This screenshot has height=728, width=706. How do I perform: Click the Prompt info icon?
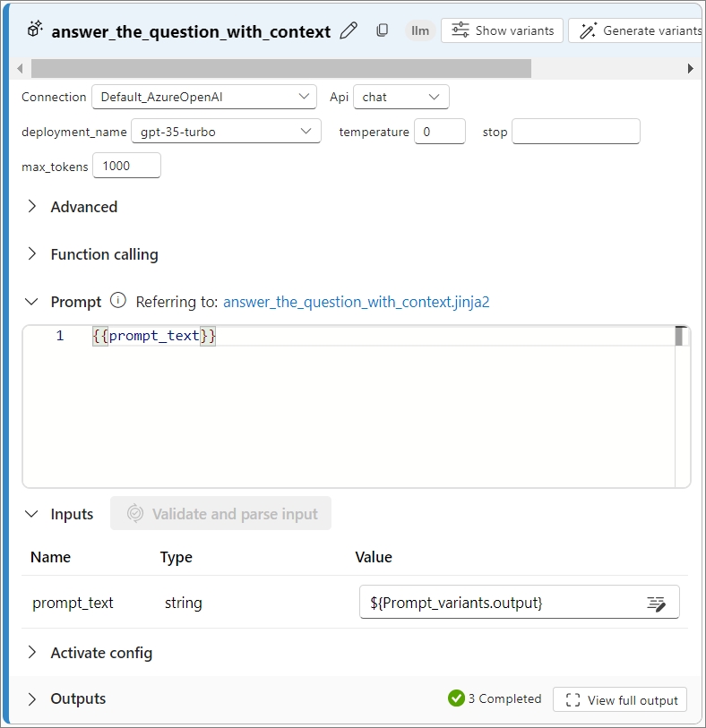118,300
